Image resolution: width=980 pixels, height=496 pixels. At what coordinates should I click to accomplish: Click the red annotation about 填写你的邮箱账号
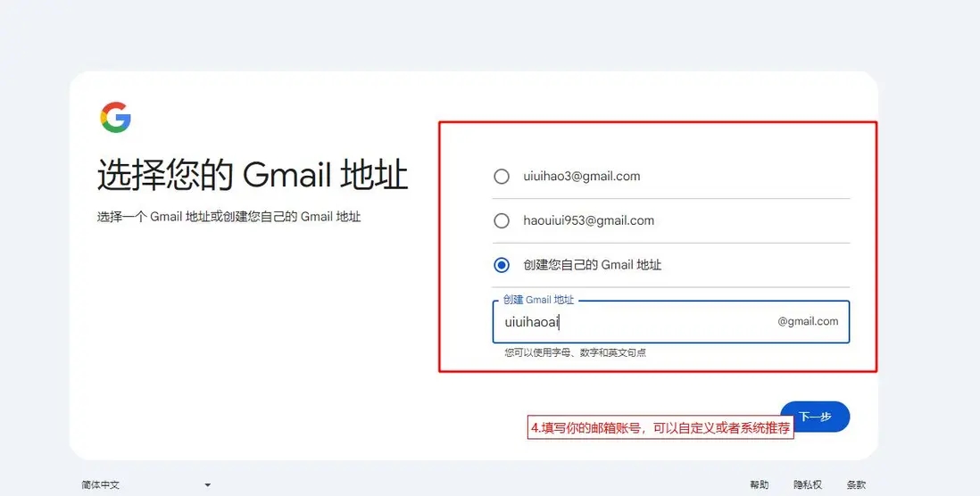[x=660, y=428]
